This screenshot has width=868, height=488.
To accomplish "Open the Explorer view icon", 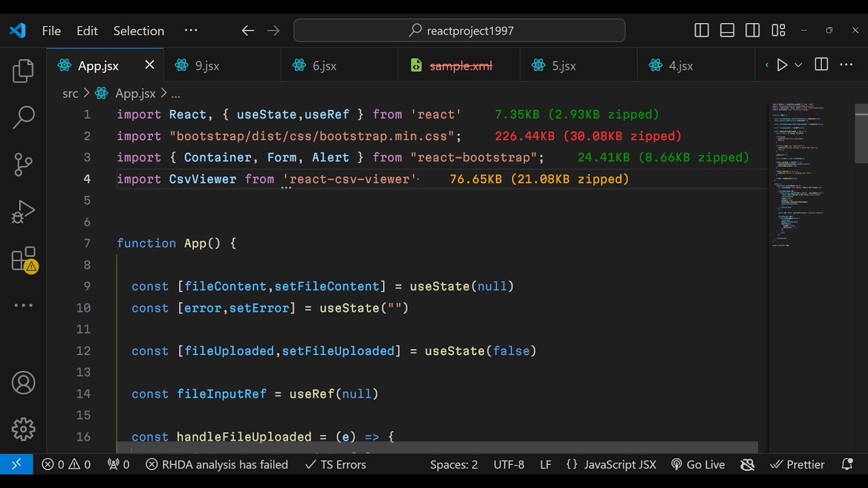I will coord(23,71).
